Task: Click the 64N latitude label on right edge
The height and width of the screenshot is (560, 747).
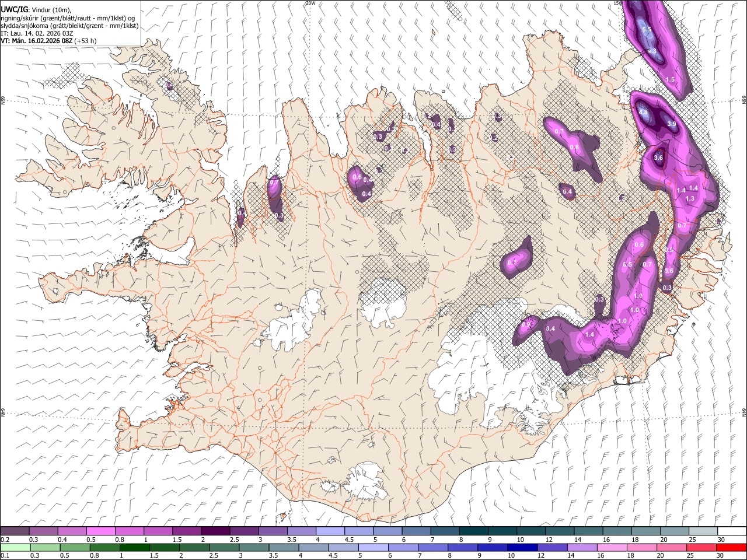Action: click(744, 412)
